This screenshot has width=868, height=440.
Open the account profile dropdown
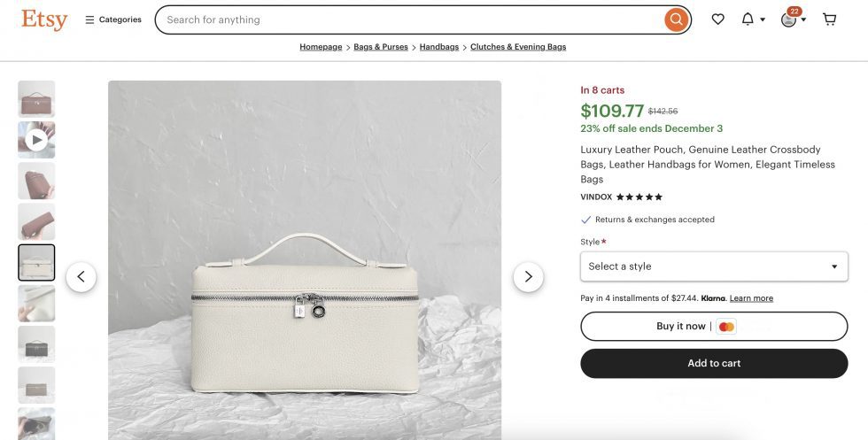pos(793,19)
